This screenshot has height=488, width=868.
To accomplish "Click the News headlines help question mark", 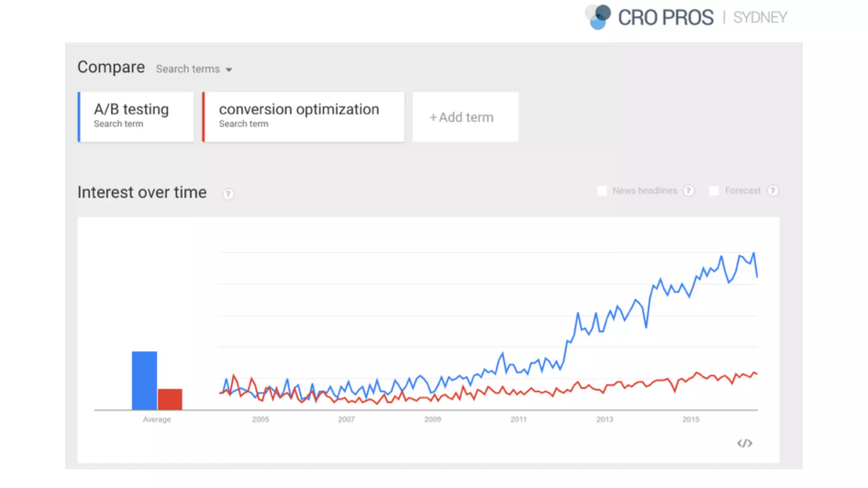I will (689, 191).
